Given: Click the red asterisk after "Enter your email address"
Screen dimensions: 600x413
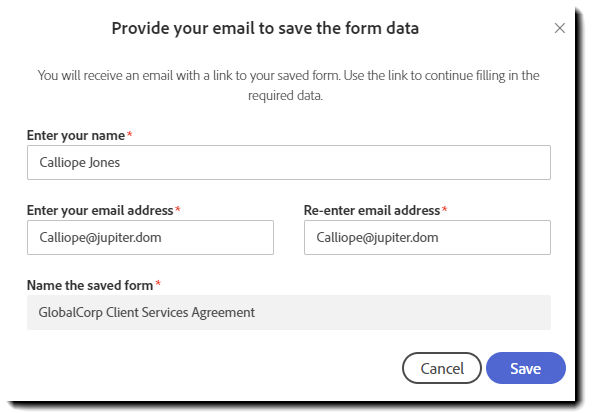Looking at the screenshot, I should point(178,209).
